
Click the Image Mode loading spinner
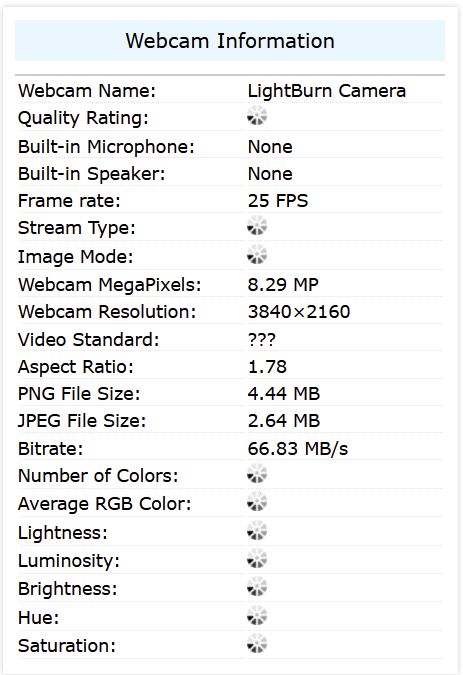tap(257, 254)
